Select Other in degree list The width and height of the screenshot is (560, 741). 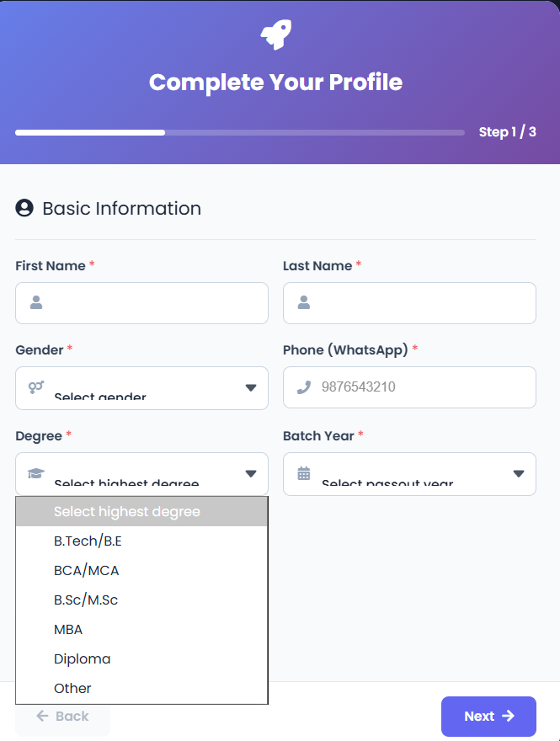pos(72,688)
